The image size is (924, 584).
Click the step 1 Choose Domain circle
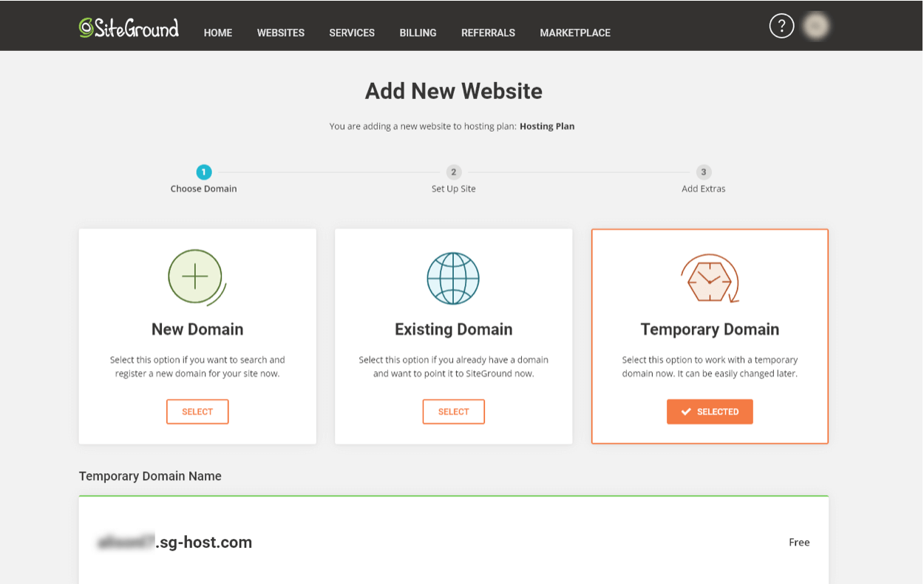203,172
